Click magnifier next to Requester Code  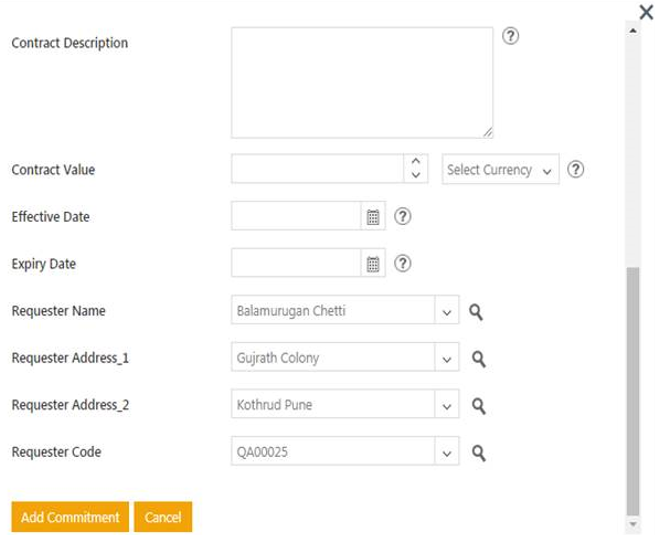point(477,453)
